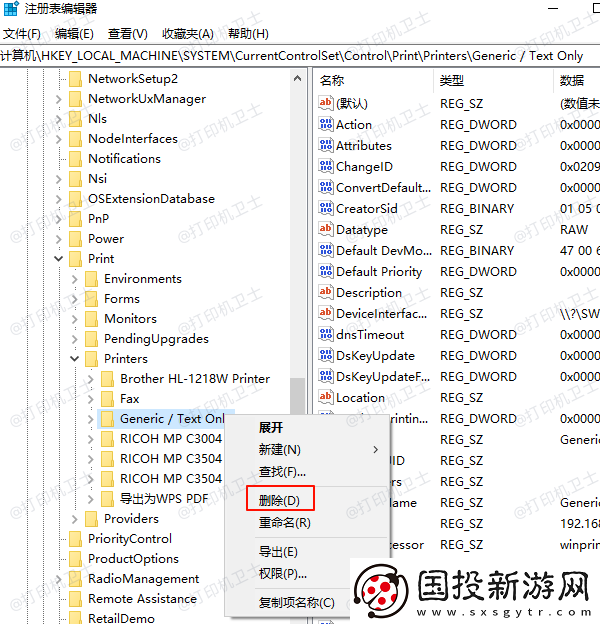Choose 复制项名称(C) in context menu

pos(297,603)
